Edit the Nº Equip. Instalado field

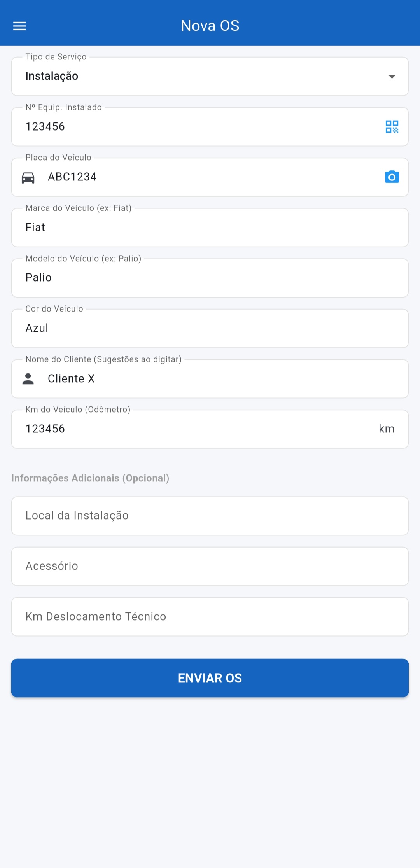194,127
